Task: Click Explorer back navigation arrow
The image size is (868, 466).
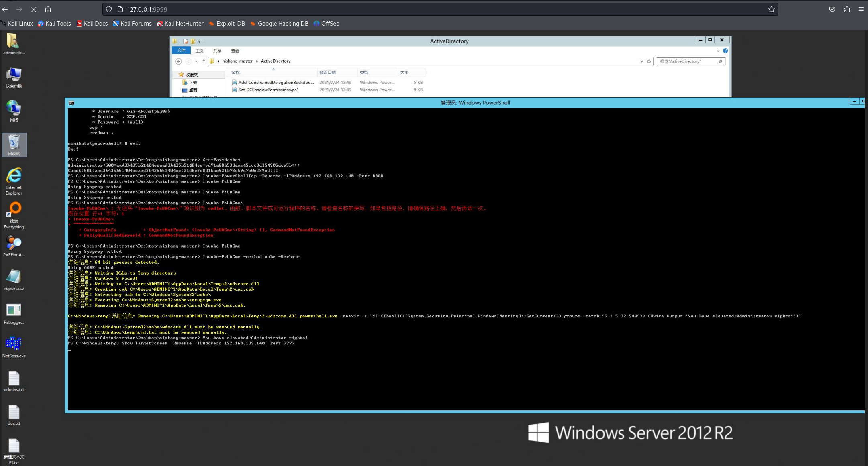Action: click(x=178, y=61)
